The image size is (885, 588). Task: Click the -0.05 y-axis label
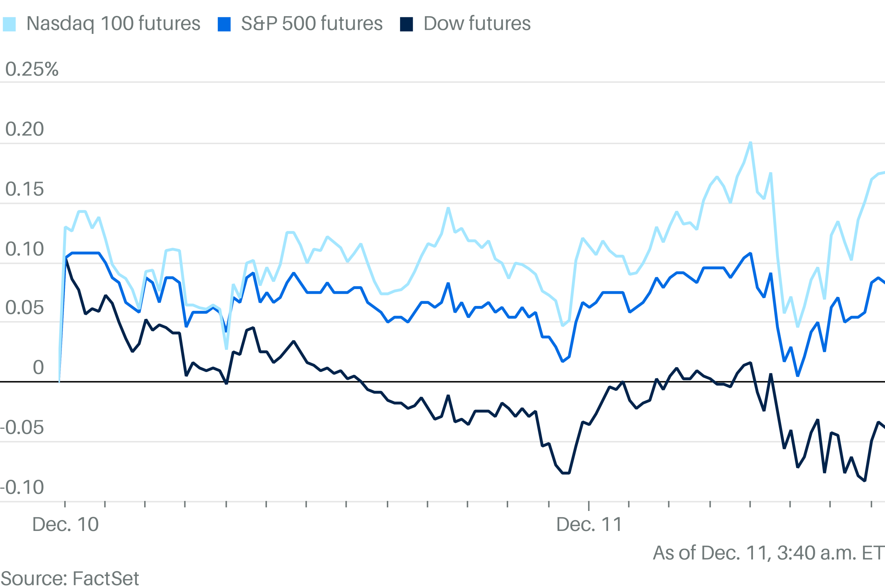tap(22, 428)
